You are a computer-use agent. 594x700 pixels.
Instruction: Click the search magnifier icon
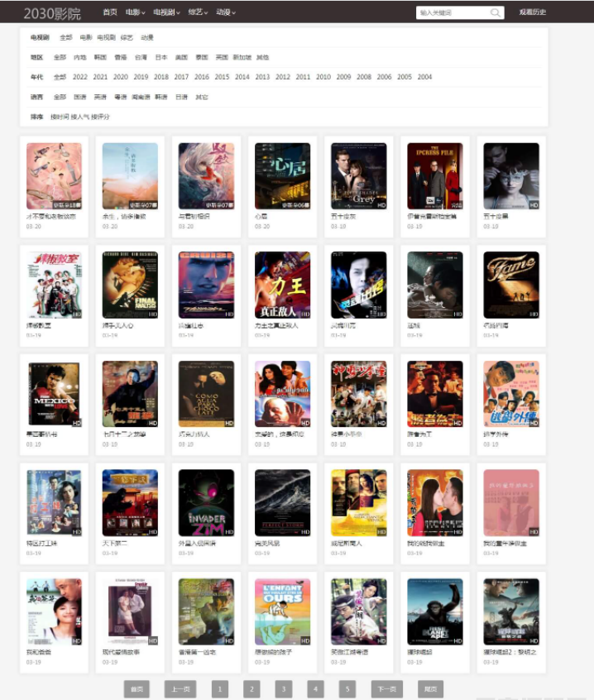point(495,12)
